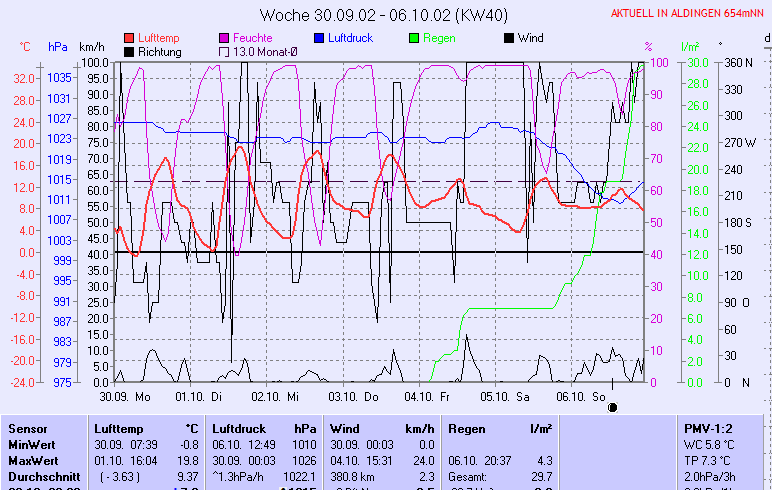Click the 30.09. Mo date label
This screenshot has height=490, width=772.
(124, 396)
